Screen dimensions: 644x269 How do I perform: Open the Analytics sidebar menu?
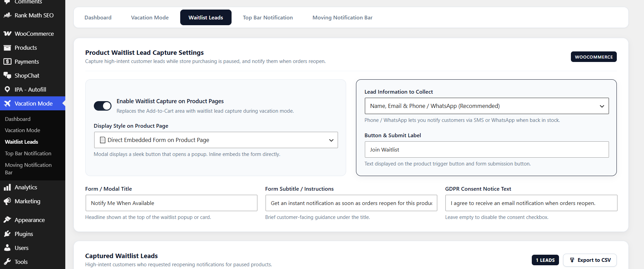click(x=33, y=187)
